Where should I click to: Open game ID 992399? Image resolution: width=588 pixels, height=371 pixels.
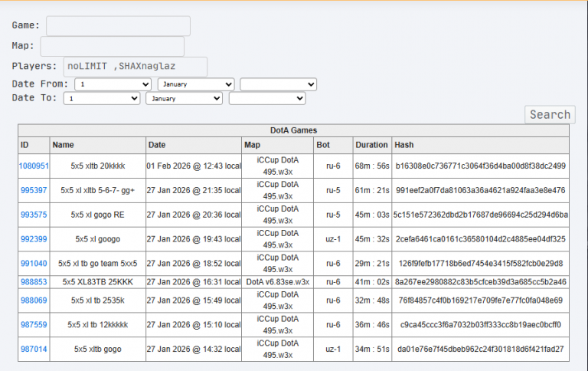tap(34, 239)
